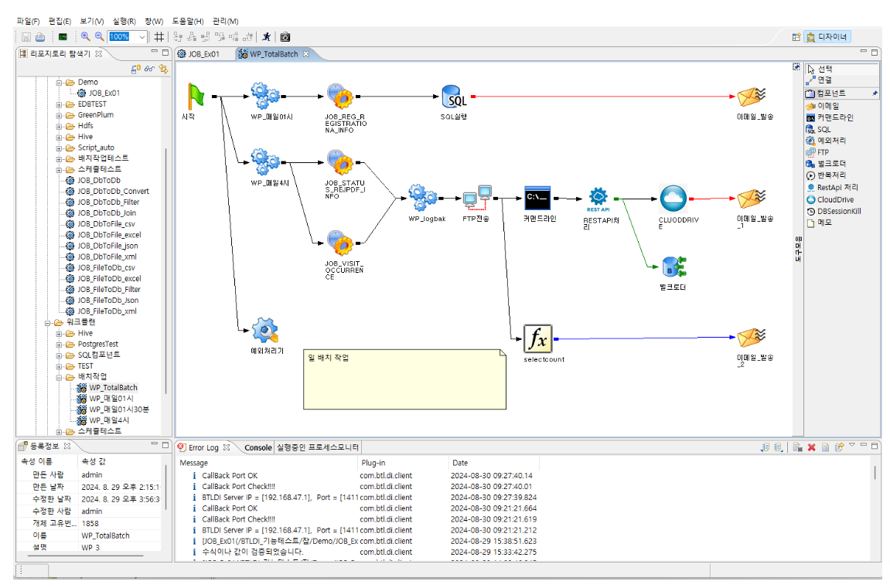Click the print toolbar icon
Screen dimensions: 890x588
coord(40,37)
